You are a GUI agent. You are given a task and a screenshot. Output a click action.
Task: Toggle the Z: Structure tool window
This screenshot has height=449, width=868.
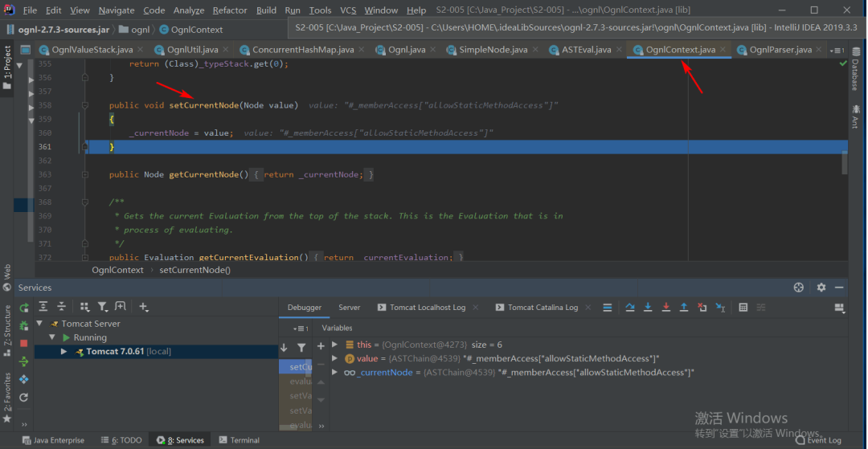tap(7, 330)
